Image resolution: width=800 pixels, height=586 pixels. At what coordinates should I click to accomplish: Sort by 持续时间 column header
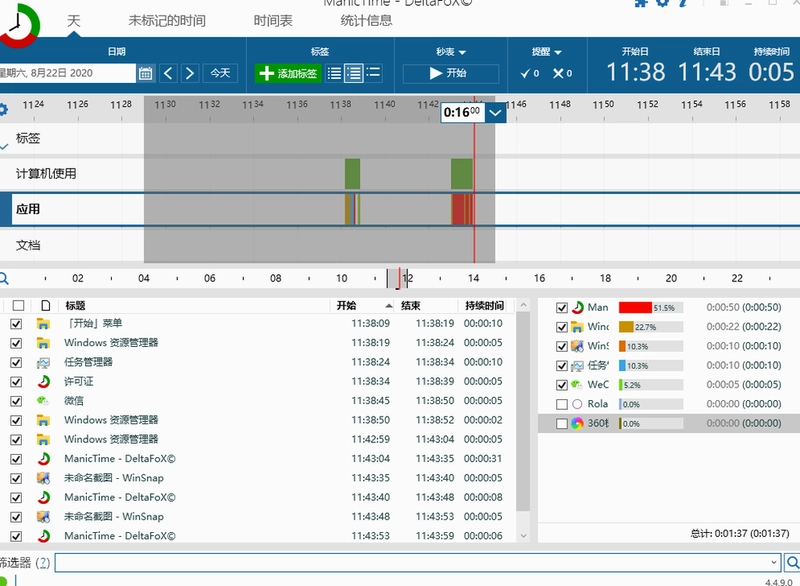tap(484, 305)
